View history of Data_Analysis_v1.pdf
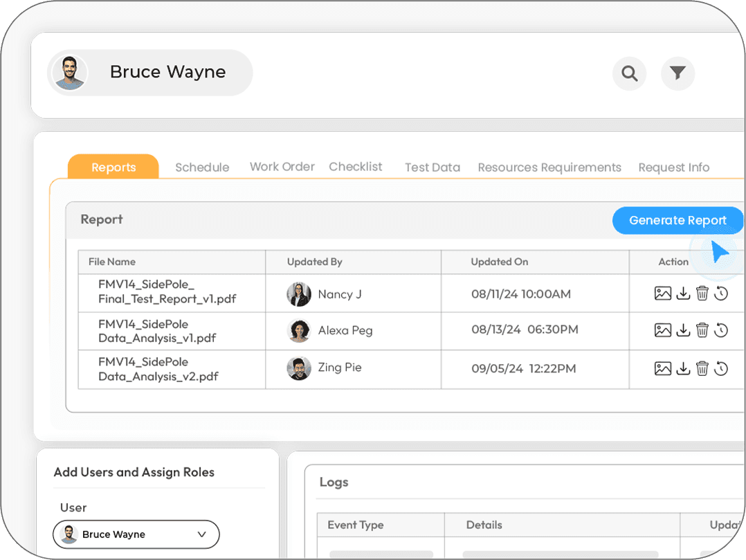 (721, 329)
